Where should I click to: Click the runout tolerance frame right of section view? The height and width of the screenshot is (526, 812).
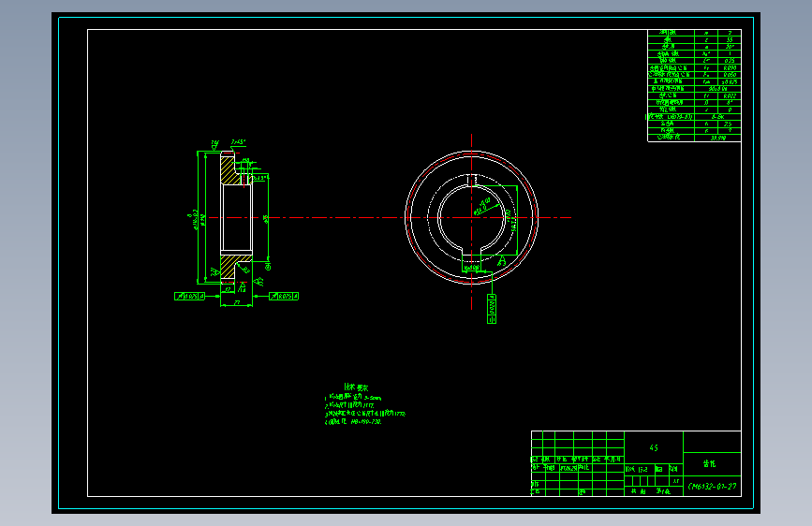point(283,296)
